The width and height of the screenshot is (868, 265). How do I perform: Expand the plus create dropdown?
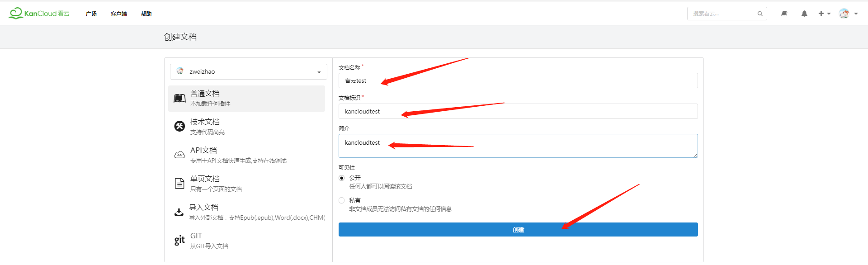pos(825,14)
